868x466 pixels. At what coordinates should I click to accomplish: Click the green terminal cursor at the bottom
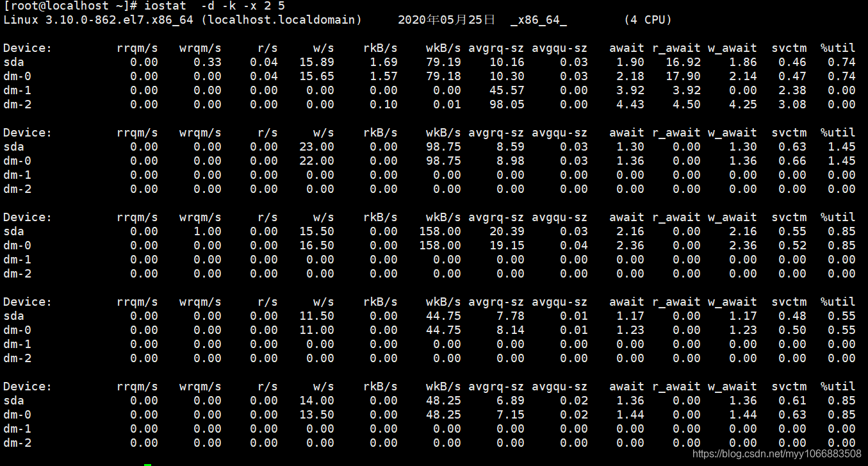147,464
